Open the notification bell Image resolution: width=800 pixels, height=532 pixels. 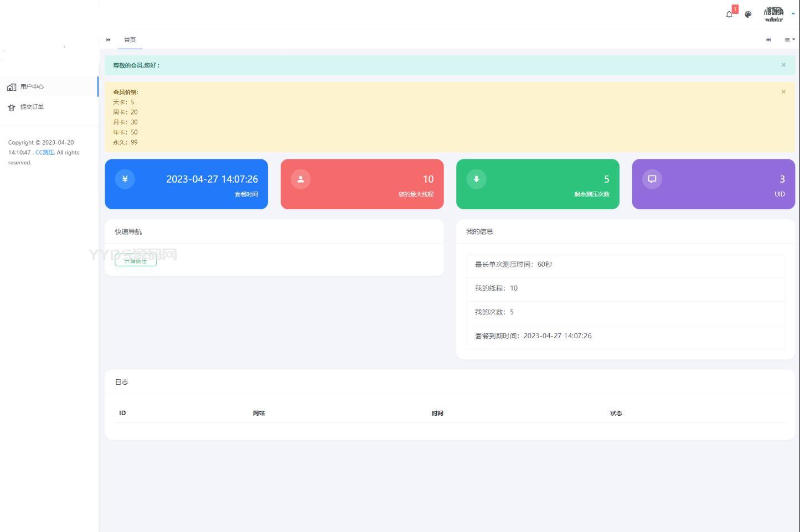click(729, 14)
